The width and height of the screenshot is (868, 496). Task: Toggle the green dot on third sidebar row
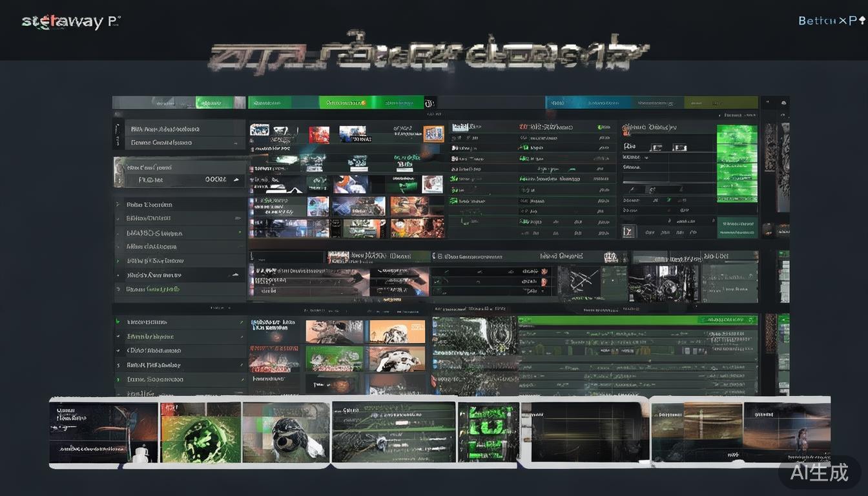[x=240, y=232]
